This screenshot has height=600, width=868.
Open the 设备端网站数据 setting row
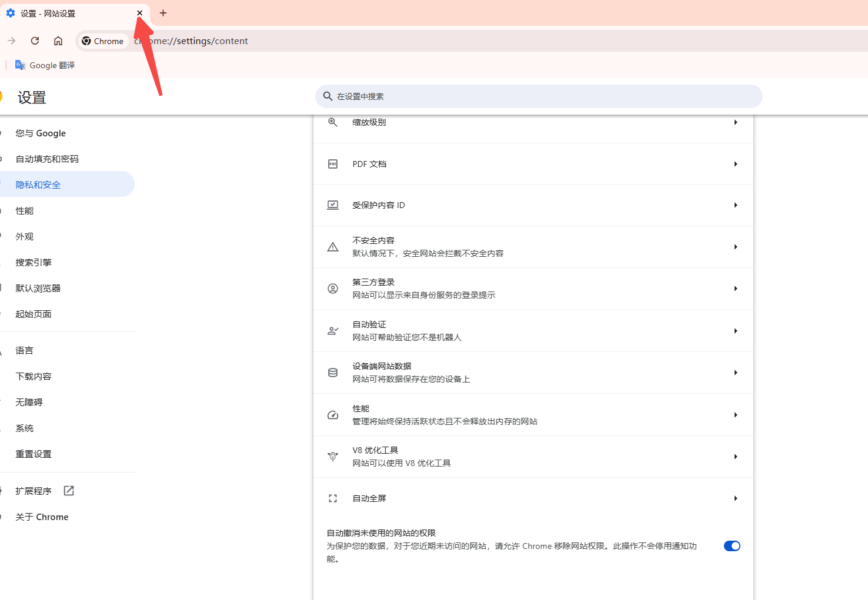point(533,373)
